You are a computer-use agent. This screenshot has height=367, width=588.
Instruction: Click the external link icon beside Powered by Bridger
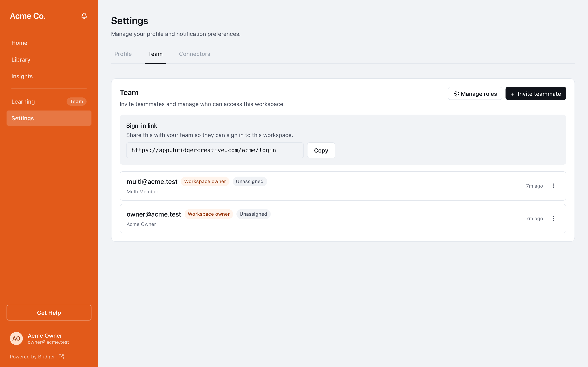coord(61,357)
